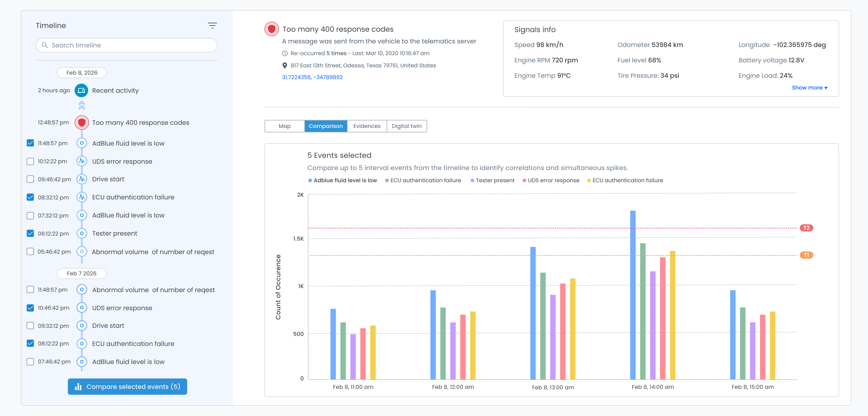Click circle icon beside 05:46:42 pm Abnormal volume

pyautogui.click(x=82, y=251)
